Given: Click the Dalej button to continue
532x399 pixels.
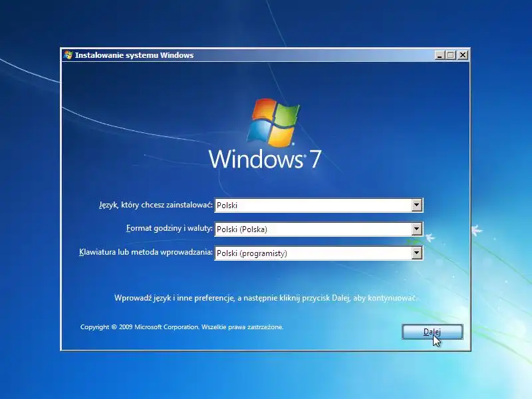Looking at the screenshot, I should click(x=432, y=331).
